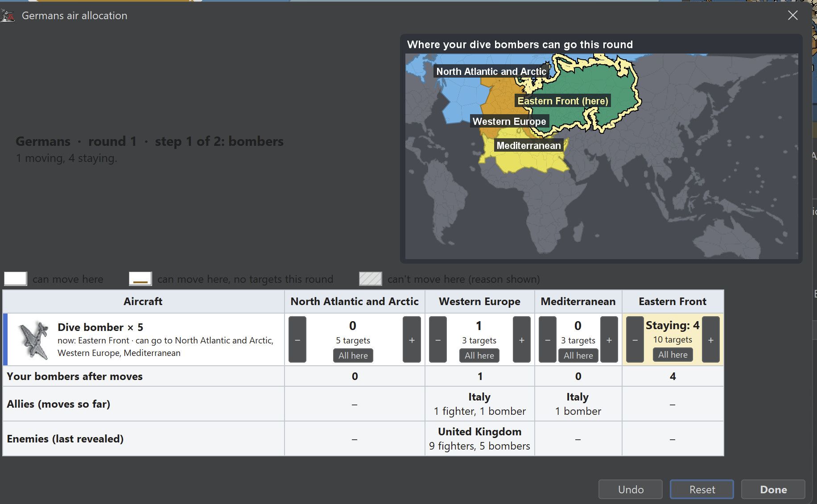Send all bombers to Mediterranean
The height and width of the screenshot is (504, 817).
pos(578,355)
